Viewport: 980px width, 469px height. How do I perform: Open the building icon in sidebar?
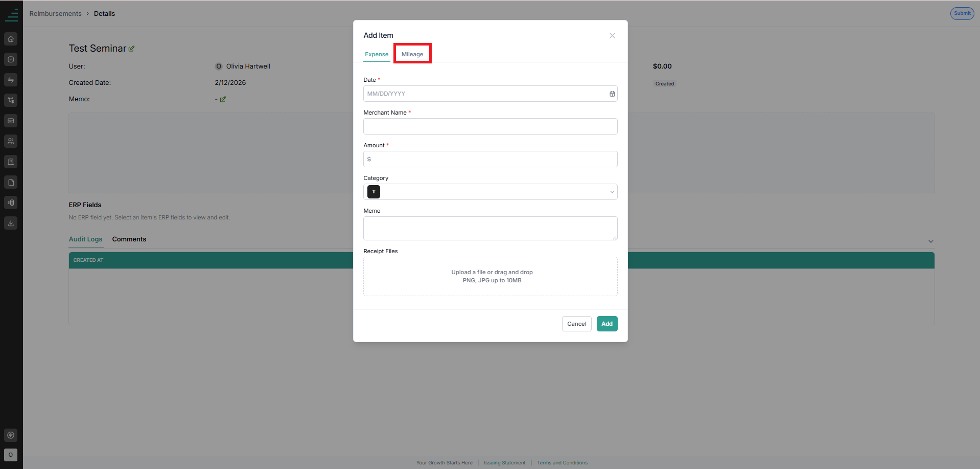click(11, 162)
